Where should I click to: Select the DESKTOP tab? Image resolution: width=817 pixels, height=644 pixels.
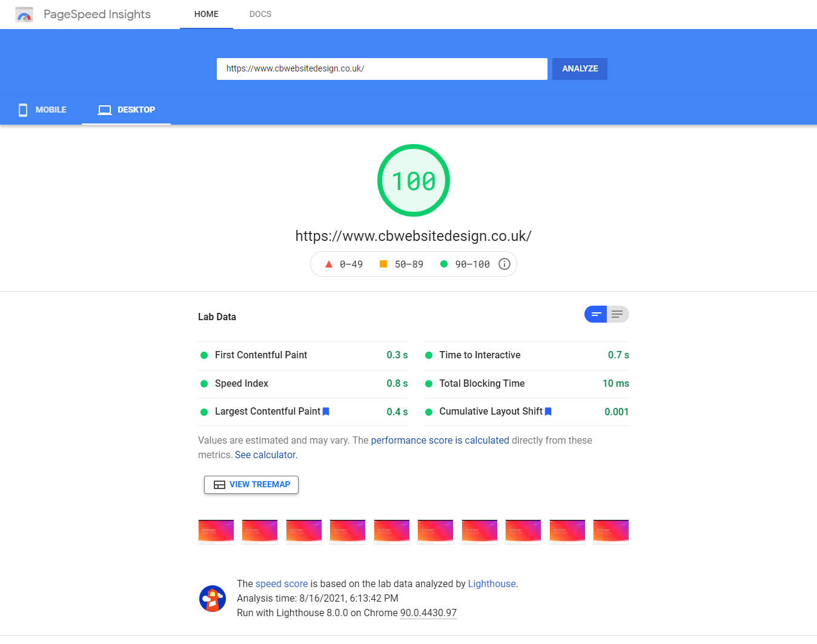tap(126, 110)
